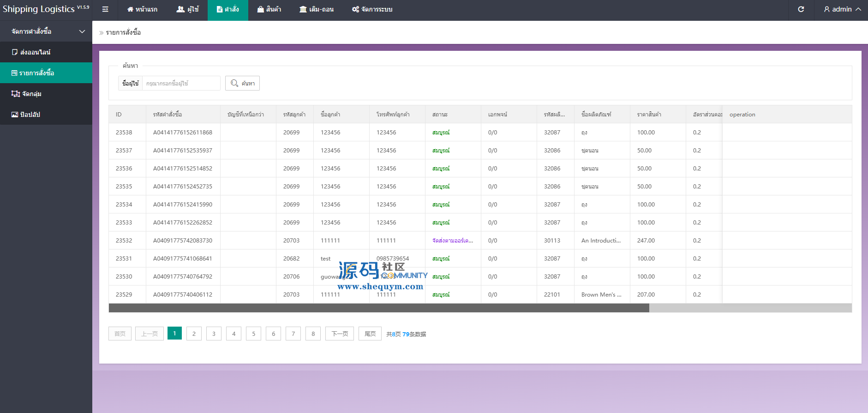Click the 下一页 next page button
This screenshot has width=868, height=413.
(x=340, y=334)
